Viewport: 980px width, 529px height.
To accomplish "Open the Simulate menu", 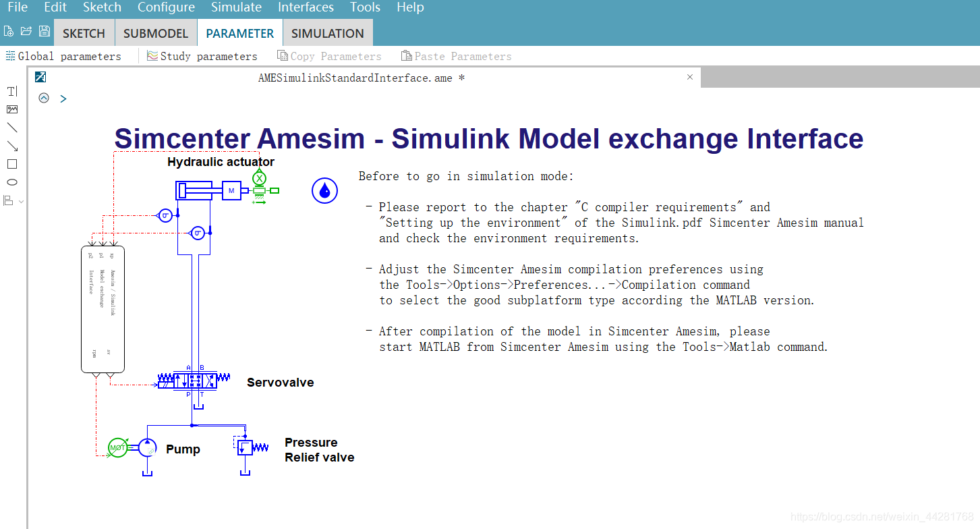I will coord(236,7).
